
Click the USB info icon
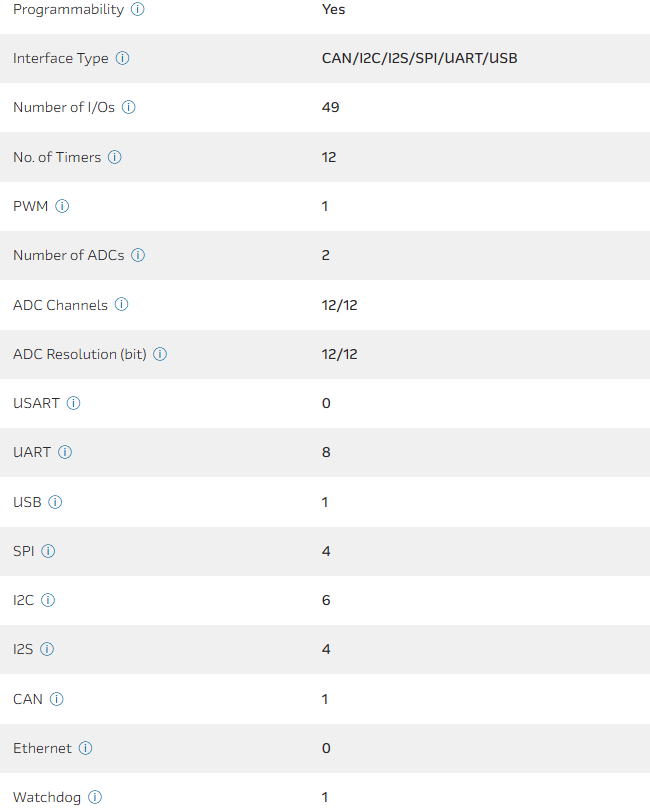pos(55,502)
